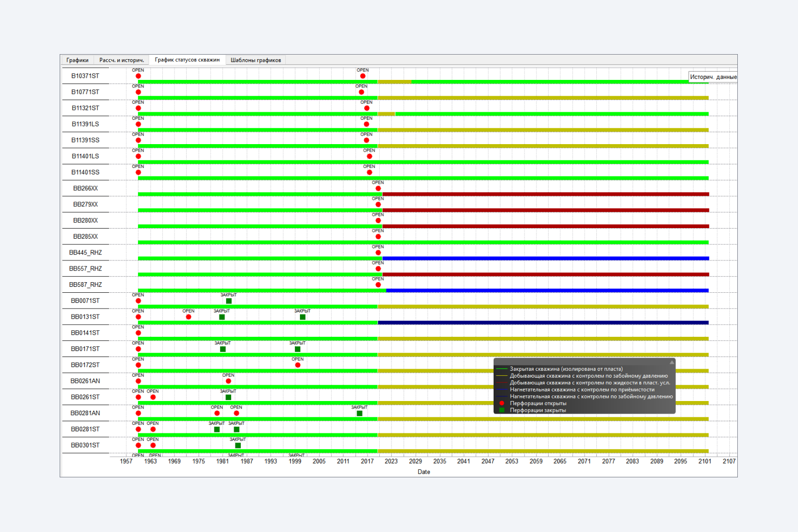Select legend entry Добывающая скважина с контролем по жидкости
Image resolution: width=798 pixels, height=532 pixels.
coord(590,382)
